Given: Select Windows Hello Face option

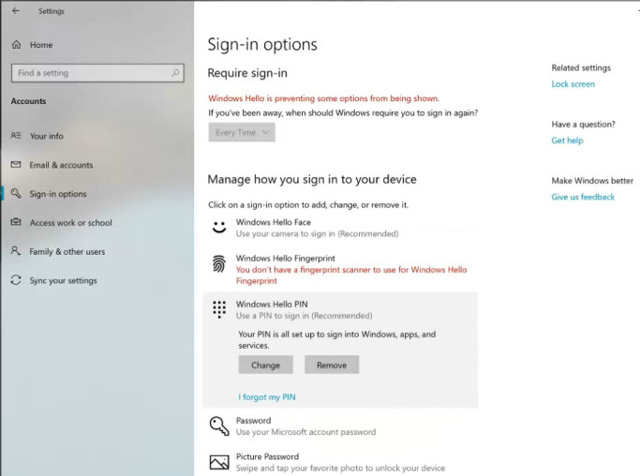Looking at the screenshot, I should [340, 228].
